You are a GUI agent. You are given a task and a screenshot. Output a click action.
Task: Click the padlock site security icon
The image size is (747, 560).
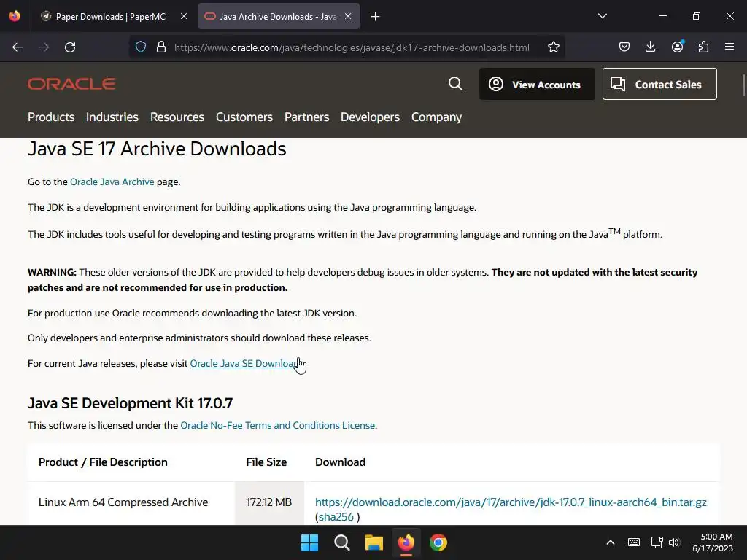pos(161,47)
